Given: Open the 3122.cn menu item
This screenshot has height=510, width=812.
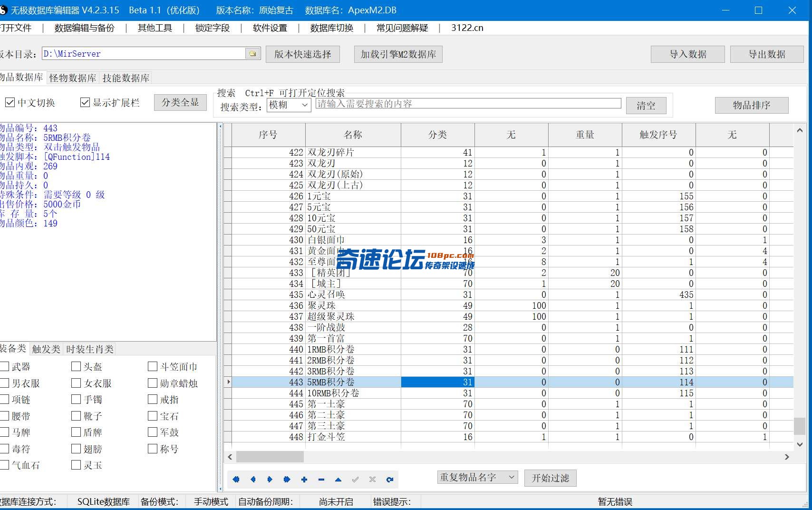Looking at the screenshot, I should 467,28.
